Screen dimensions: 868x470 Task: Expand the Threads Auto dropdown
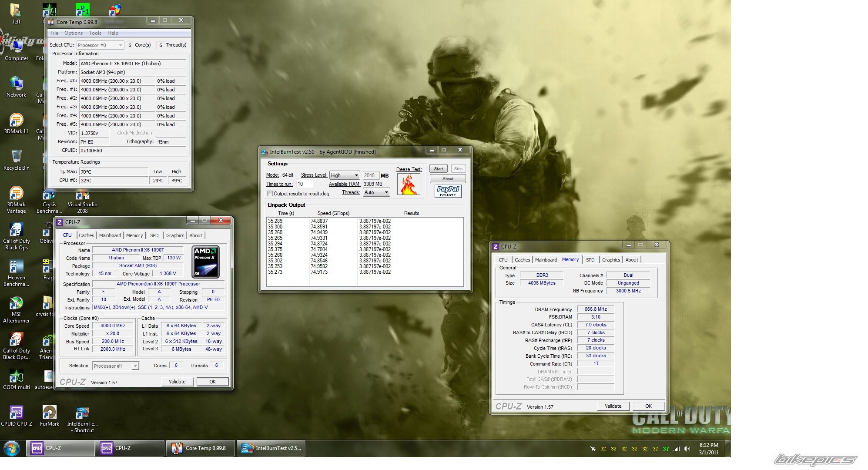point(376,192)
